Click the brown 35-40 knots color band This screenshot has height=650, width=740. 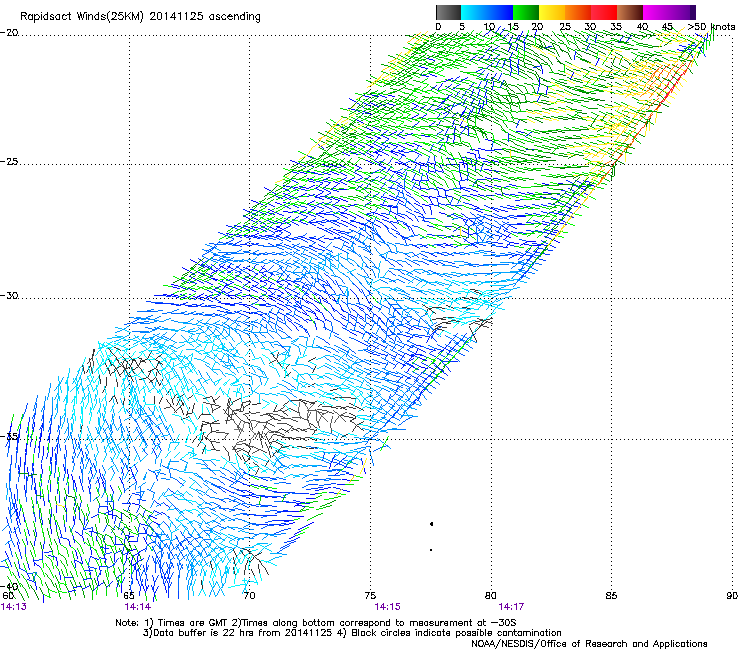(x=630, y=12)
